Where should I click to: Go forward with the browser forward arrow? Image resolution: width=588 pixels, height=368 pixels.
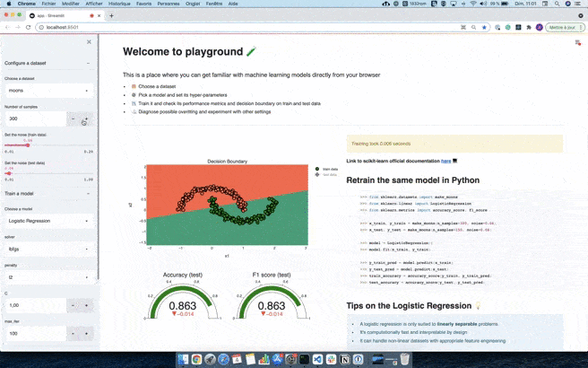pos(18,27)
